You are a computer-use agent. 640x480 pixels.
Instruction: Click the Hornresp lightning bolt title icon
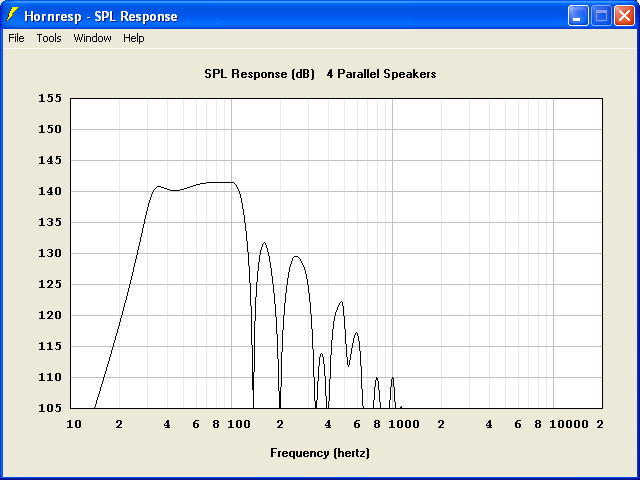coord(12,15)
